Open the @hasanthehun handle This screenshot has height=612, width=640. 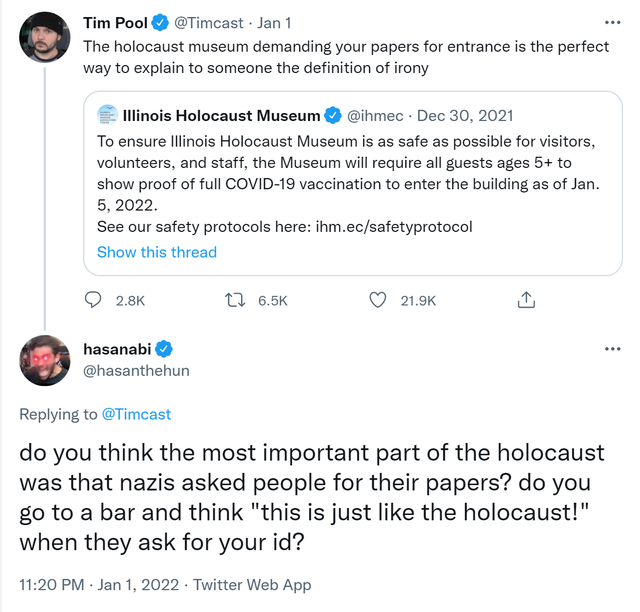(137, 370)
